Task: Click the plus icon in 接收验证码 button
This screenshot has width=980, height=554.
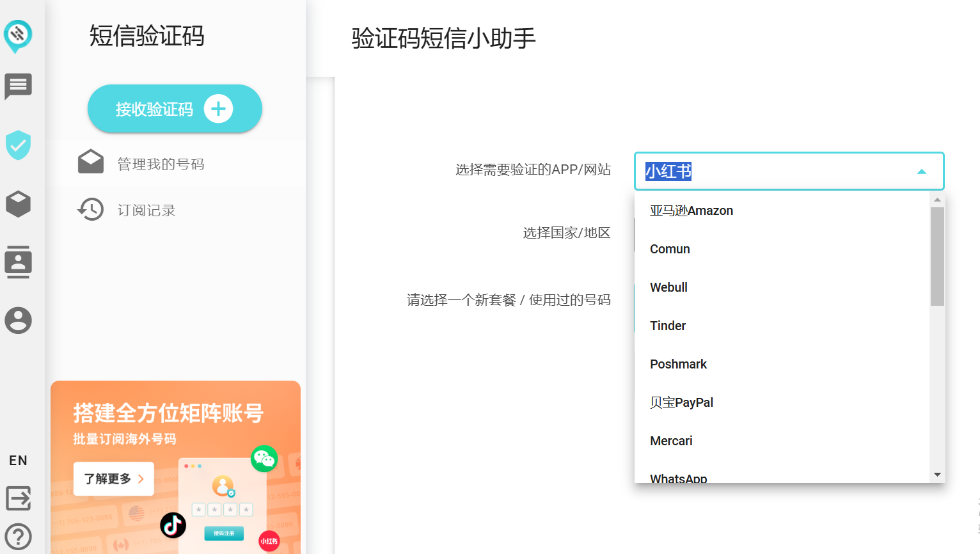Action: pos(218,109)
